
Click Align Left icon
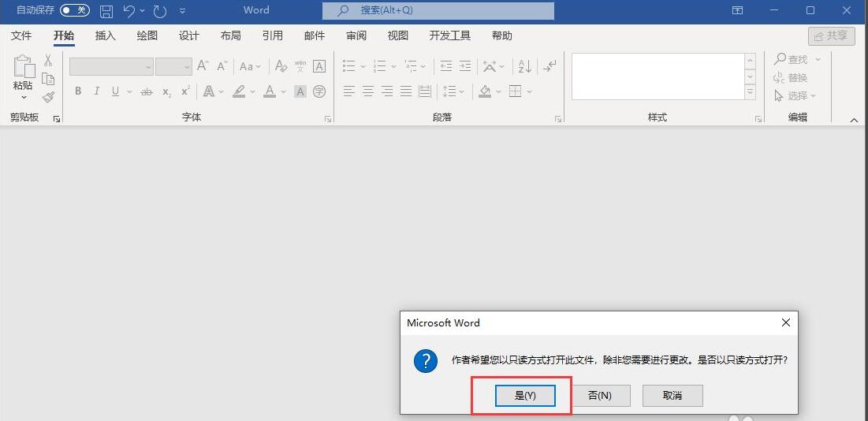[348, 91]
